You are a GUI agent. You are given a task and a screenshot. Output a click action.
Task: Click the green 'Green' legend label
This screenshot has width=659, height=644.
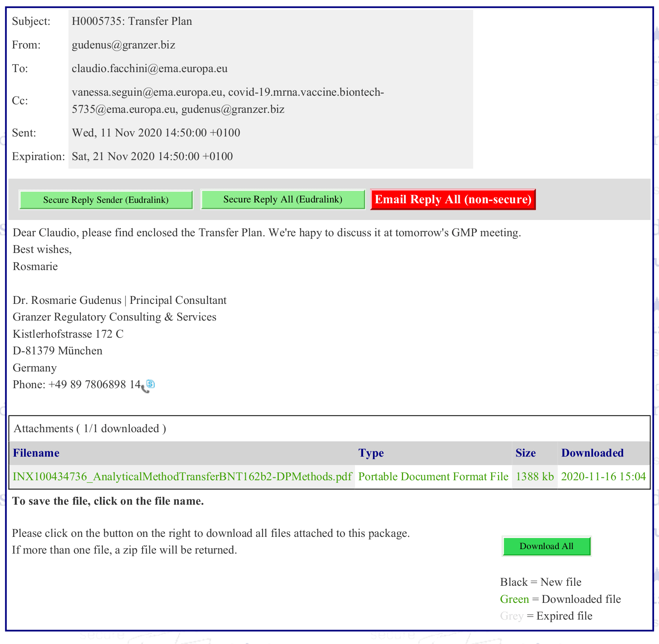pyautogui.click(x=514, y=599)
